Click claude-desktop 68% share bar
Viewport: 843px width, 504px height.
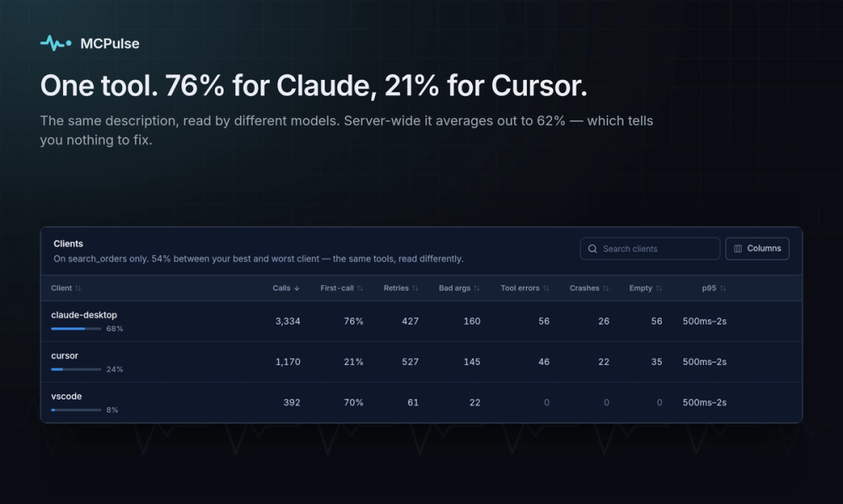[x=76, y=329]
